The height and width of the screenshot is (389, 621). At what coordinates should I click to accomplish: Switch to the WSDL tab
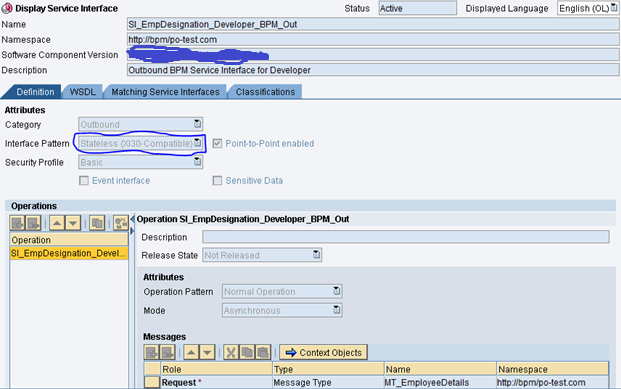tap(82, 92)
